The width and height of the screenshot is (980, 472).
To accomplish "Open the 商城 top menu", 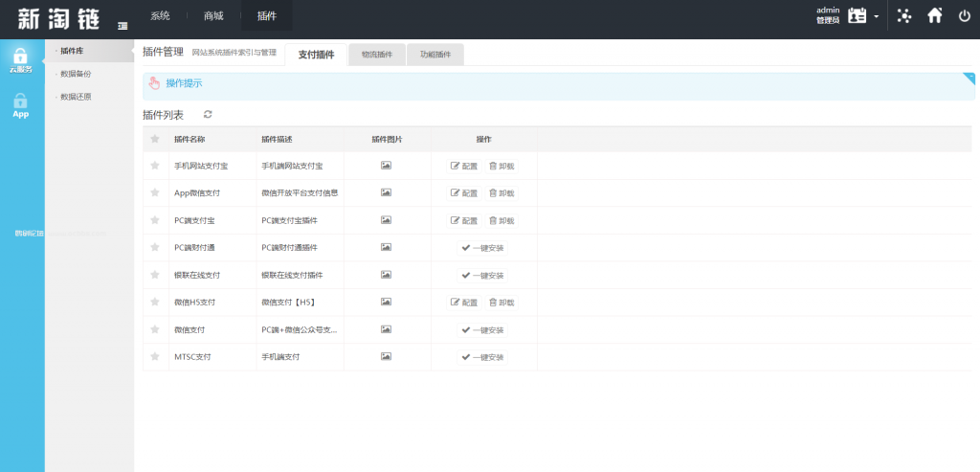I will click(x=213, y=16).
